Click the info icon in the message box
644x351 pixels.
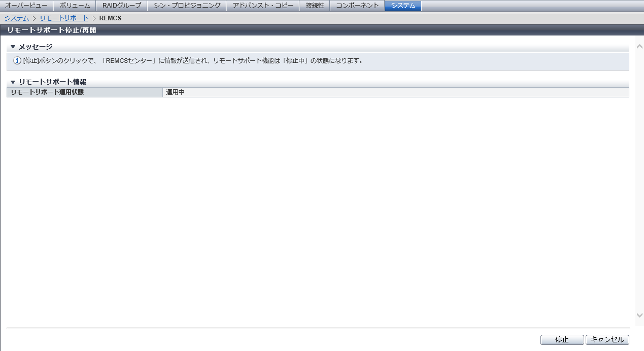coord(17,61)
